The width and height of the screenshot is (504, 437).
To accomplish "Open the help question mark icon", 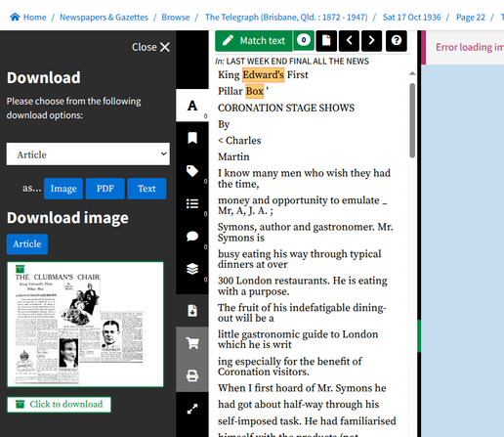I will coord(397,41).
